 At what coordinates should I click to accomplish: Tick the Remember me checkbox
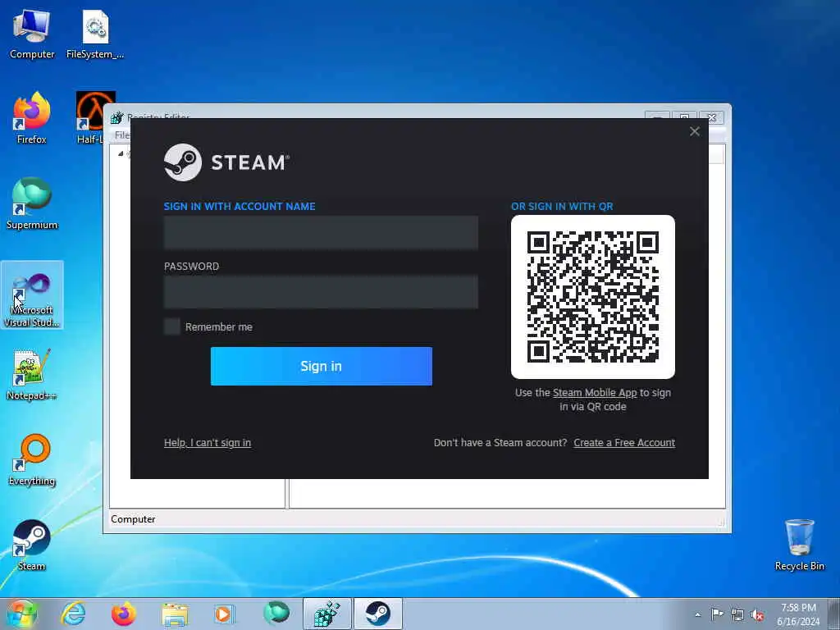click(x=172, y=326)
